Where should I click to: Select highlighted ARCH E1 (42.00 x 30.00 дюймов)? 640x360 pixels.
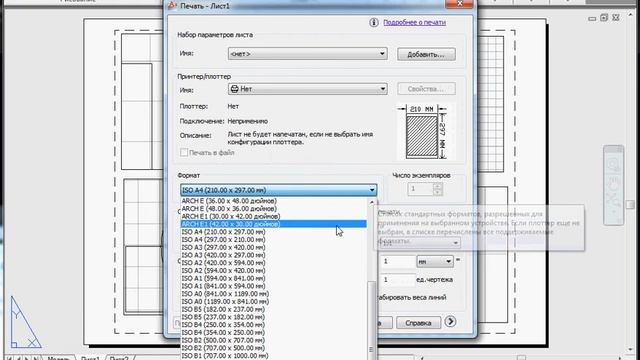273,224
